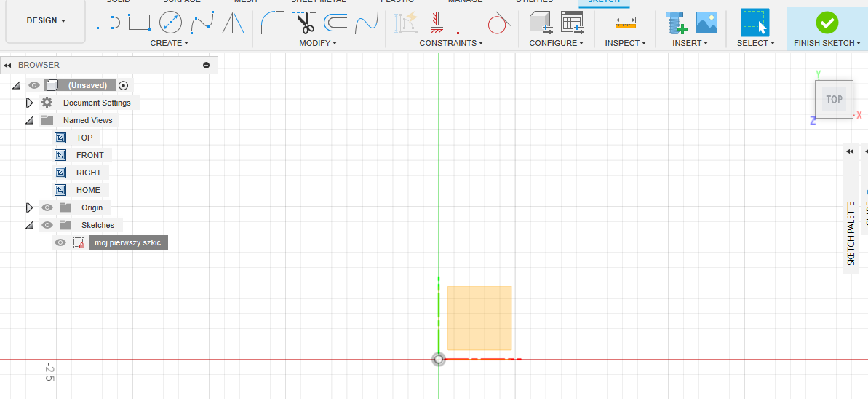Click the Insert fastener bolt icon
Screen dimensions: 868x399
(x=675, y=23)
